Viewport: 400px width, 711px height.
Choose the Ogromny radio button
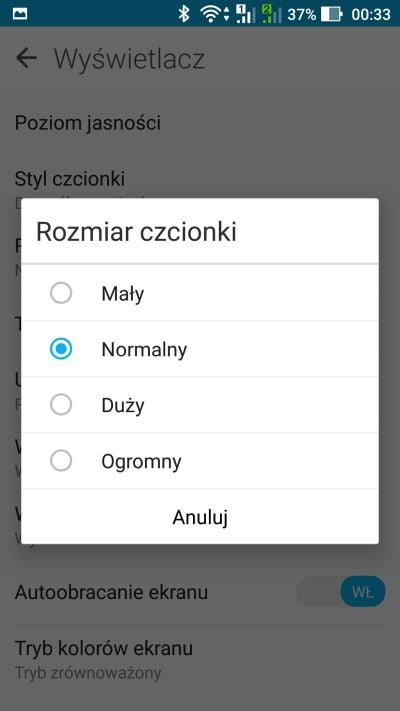[x=61, y=461]
